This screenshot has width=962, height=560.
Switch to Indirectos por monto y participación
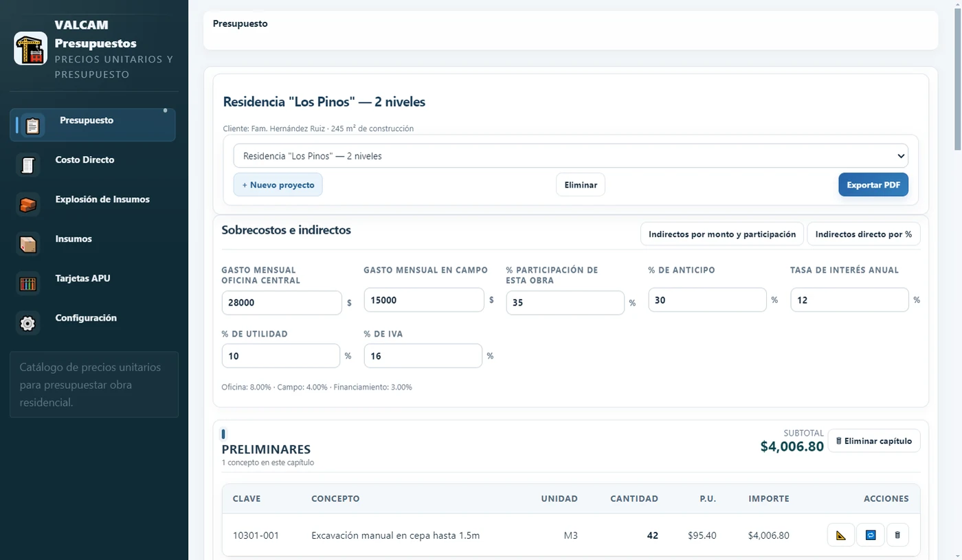point(721,234)
